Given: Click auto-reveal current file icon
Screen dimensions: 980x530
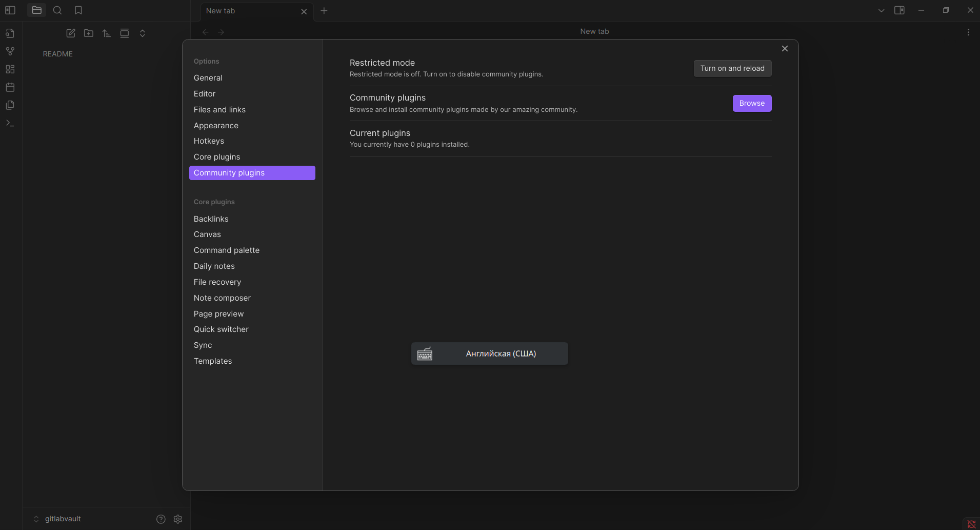Looking at the screenshot, I should (x=125, y=33).
